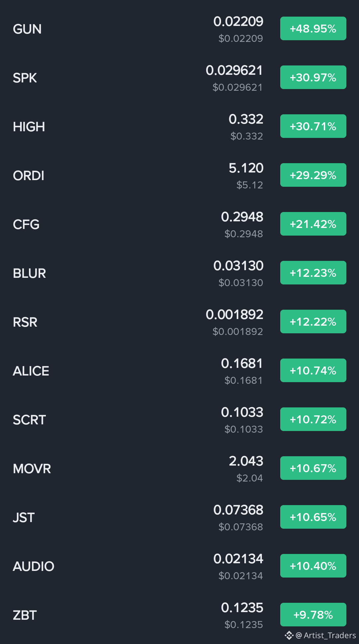Select the JST ticker label

24,518
